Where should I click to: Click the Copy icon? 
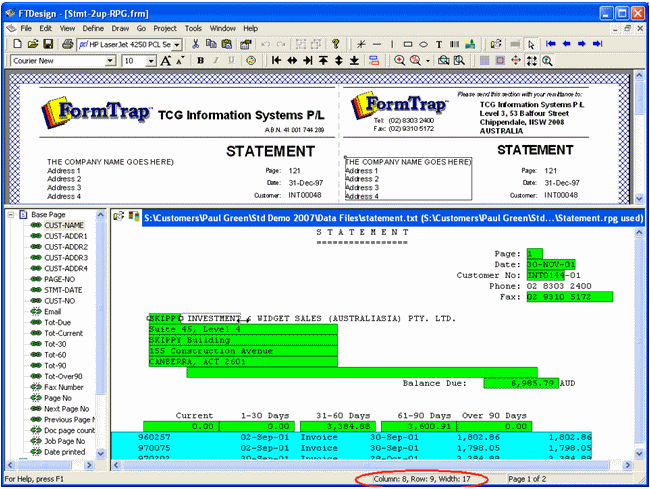pos(211,44)
